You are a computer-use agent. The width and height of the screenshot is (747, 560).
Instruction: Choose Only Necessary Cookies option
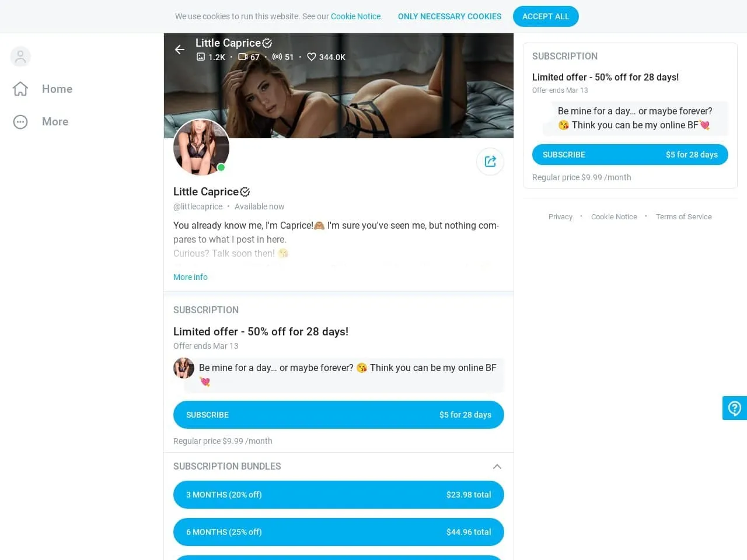[x=449, y=16]
